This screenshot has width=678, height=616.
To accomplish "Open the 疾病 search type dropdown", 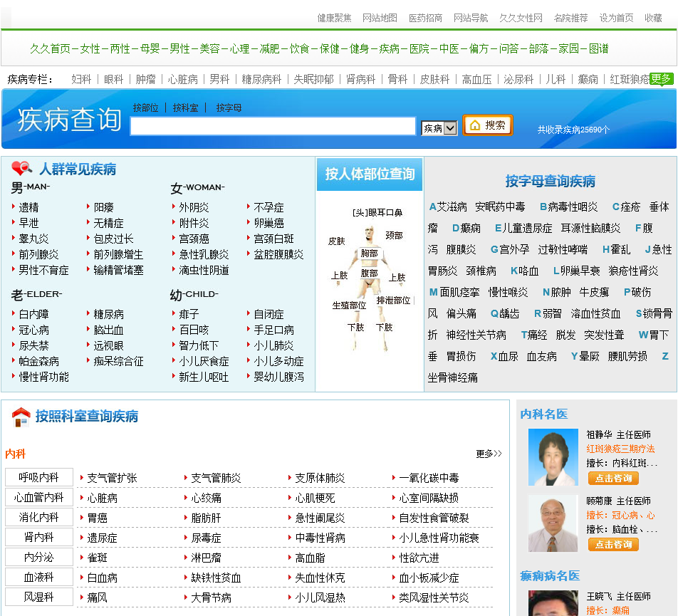I will [439, 128].
